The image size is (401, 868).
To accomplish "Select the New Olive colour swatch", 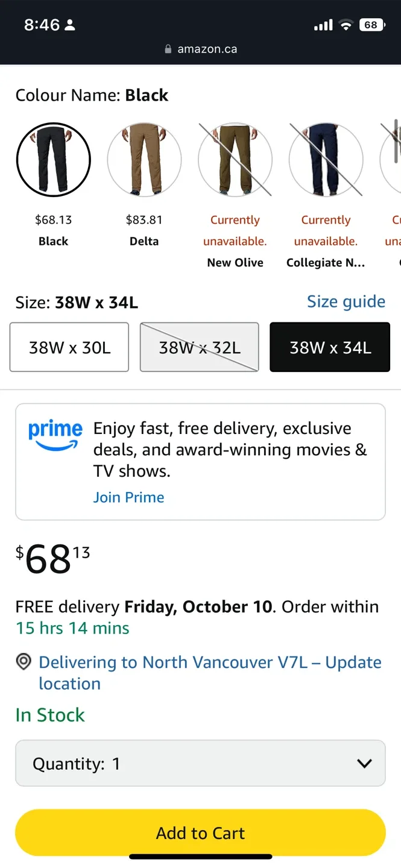I will (235, 160).
